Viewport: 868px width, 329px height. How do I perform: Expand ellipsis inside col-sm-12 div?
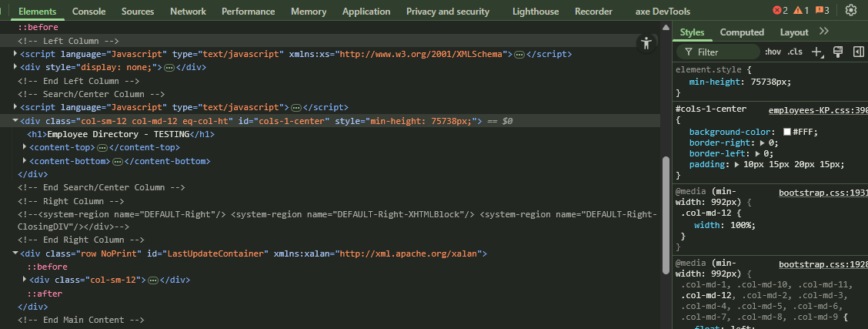tap(153, 280)
